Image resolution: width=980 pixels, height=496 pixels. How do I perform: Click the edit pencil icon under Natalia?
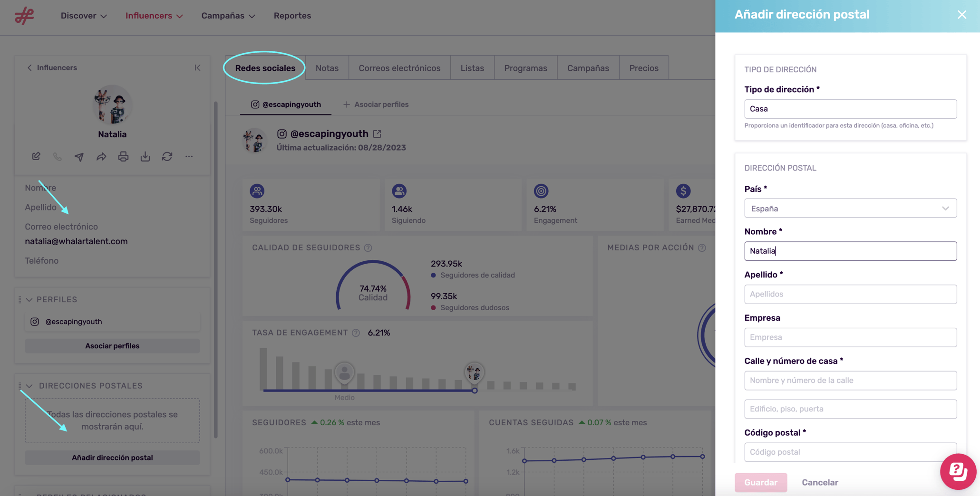point(36,156)
